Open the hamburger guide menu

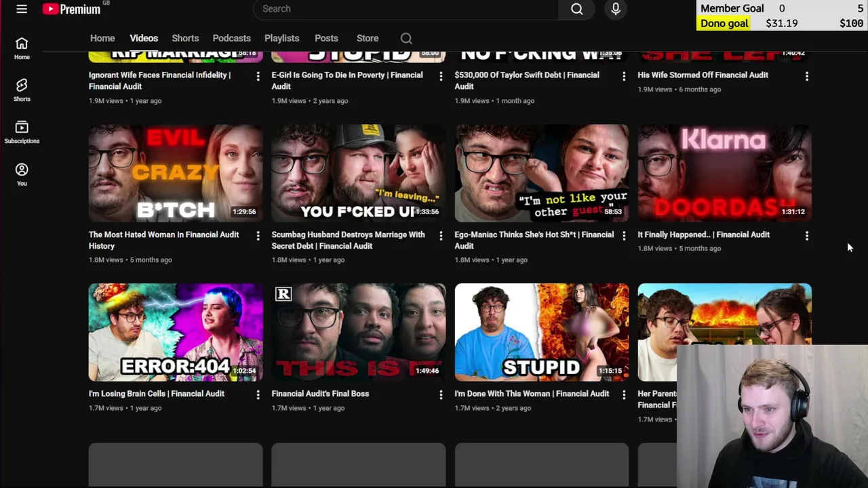pos(22,9)
